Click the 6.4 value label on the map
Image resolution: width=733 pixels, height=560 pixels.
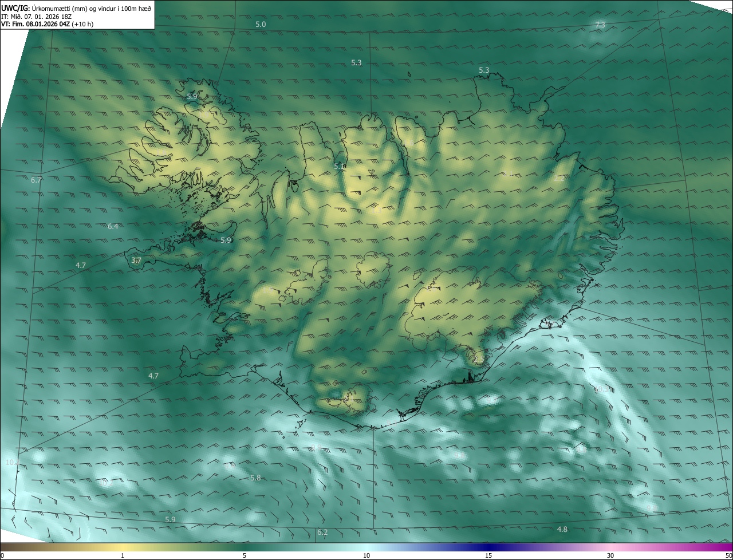pyautogui.click(x=113, y=226)
